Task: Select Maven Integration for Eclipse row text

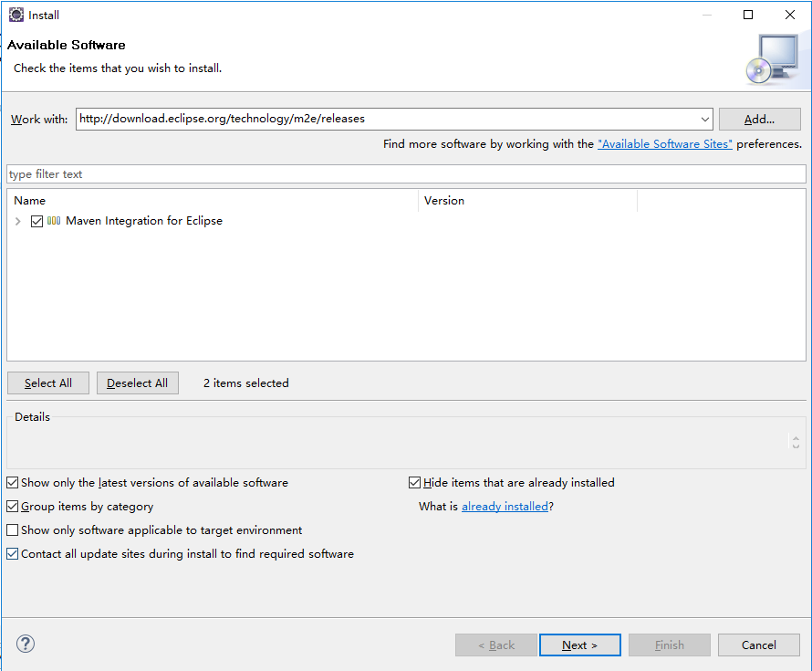Action: [x=144, y=221]
